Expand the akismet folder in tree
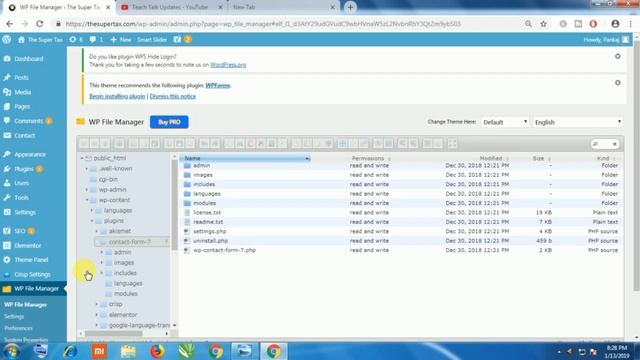Viewport: 640px width, 360px height. pyautogui.click(x=97, y=231)
